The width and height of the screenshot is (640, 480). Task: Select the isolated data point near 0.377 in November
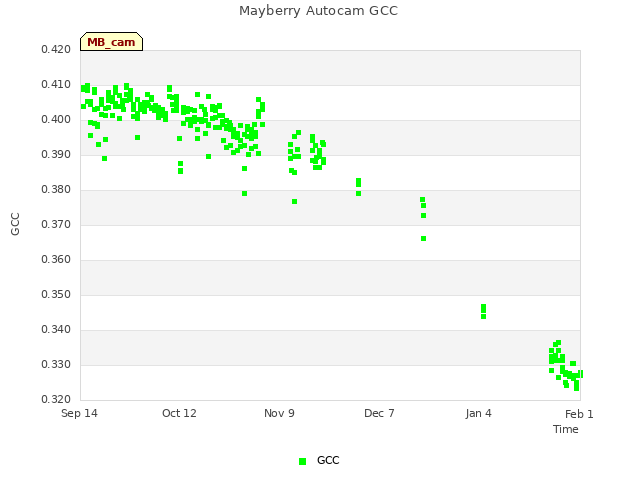pos(294,202)
